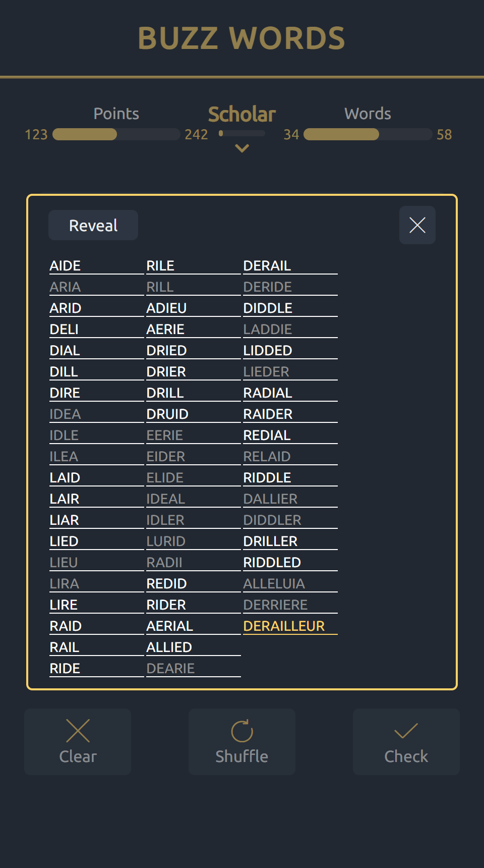Click the small Scholar rank progress bar

pos(242,133)
